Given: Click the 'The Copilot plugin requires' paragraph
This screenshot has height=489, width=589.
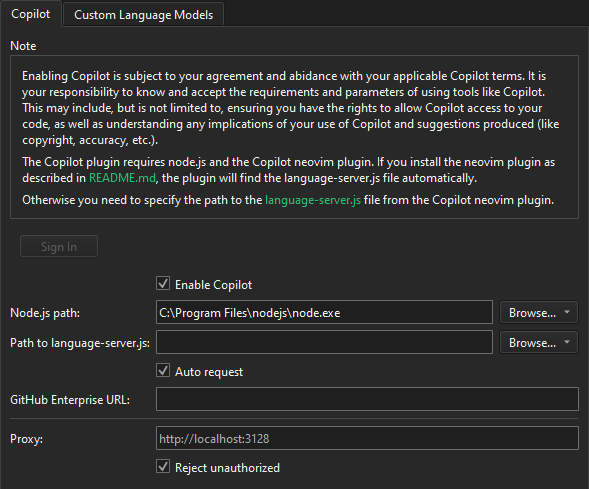Looking at the screenshot, I should coord(288,170).
